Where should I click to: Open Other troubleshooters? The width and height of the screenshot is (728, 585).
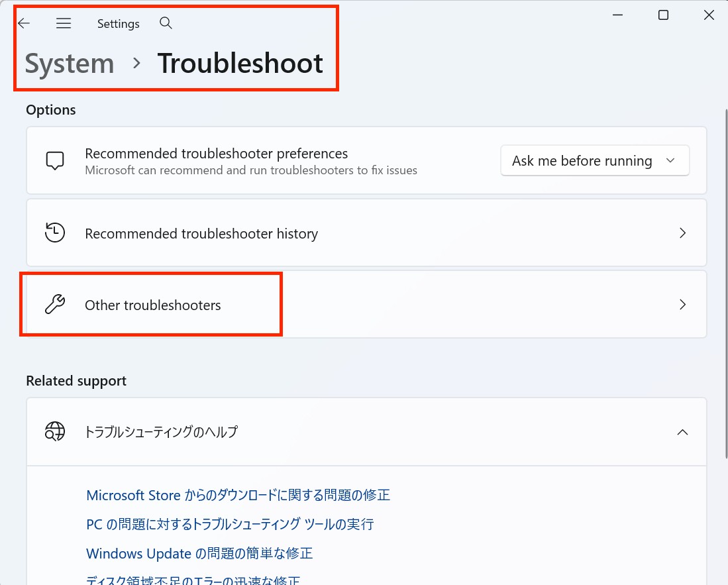[x=366, y=305]
